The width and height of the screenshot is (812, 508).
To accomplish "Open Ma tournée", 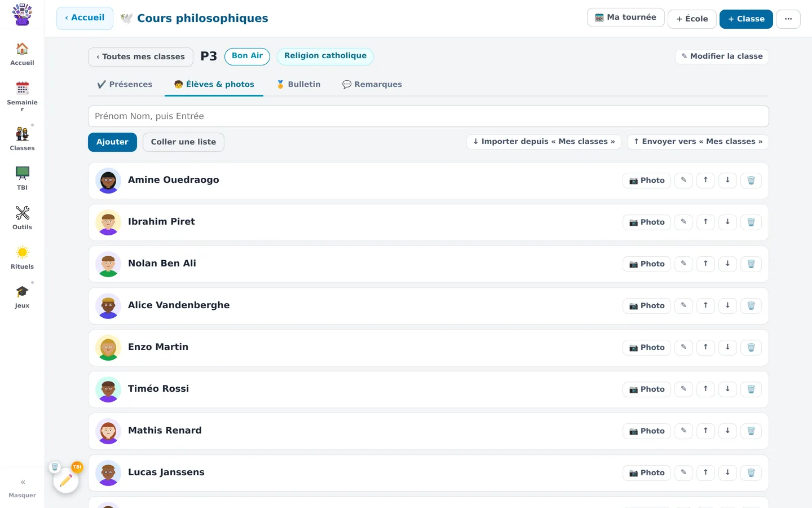I will coord(625,17).
